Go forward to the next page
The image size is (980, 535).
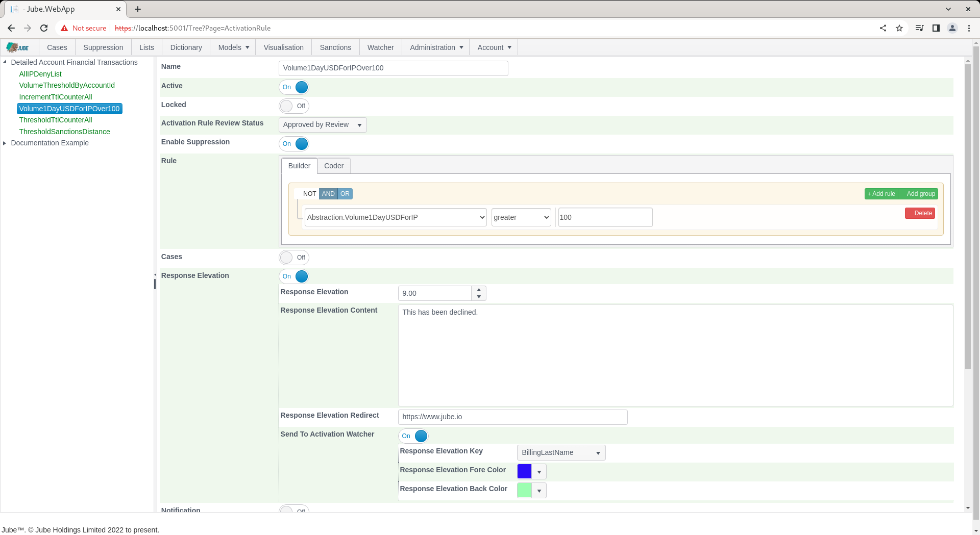28,28
